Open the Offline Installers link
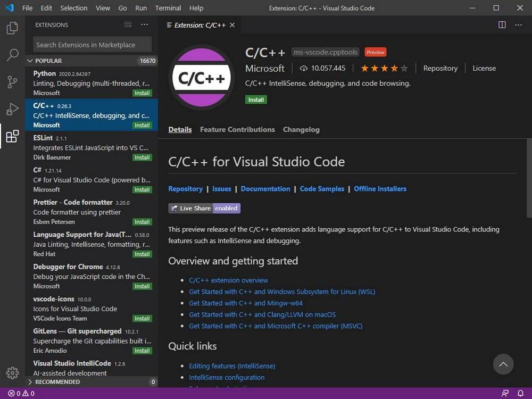This screenshot has width=532, height=399. click(x=380, y=189)
